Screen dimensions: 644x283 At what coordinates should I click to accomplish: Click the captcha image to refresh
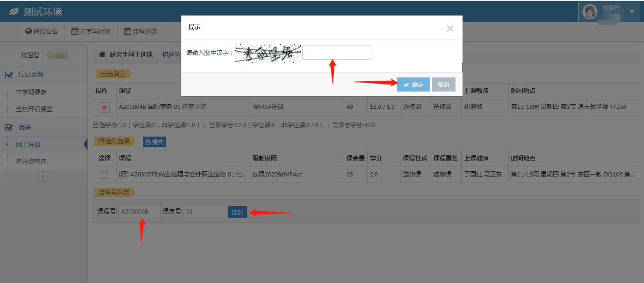(x=267, y=54)
